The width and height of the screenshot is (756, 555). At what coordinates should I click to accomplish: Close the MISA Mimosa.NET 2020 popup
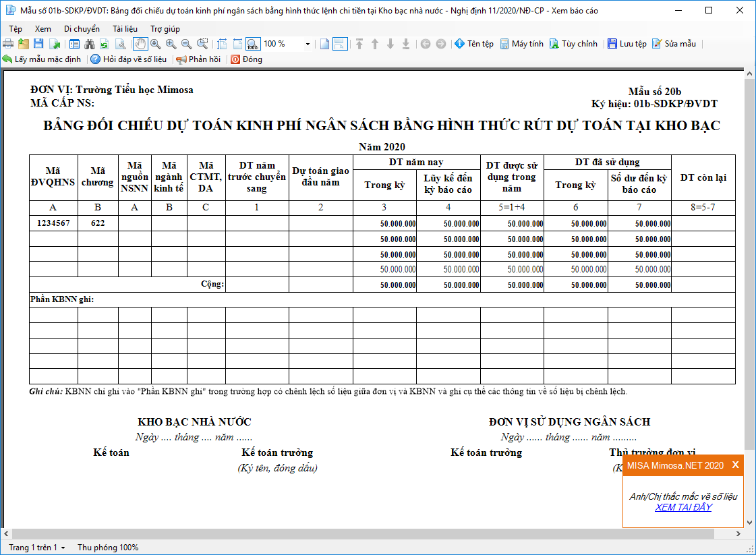click(x=735, y=465)
